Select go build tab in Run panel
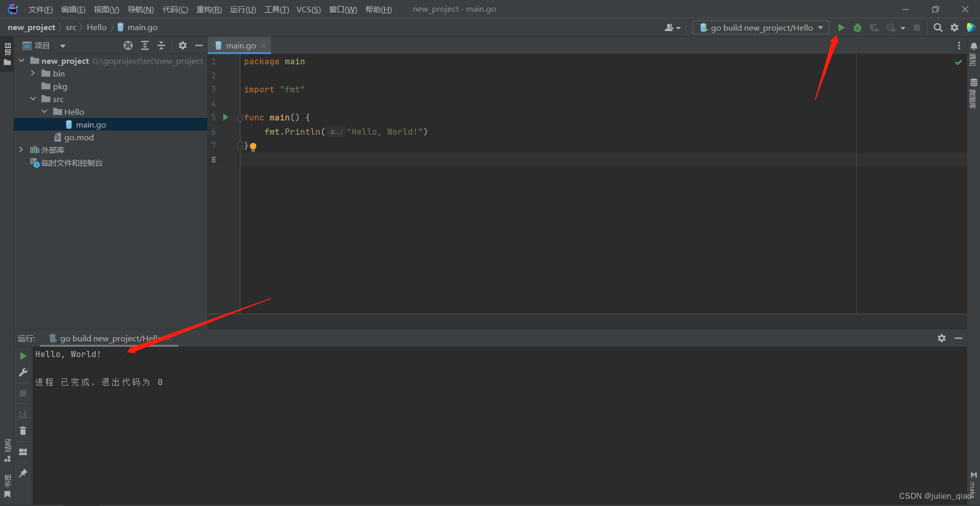 click(x=109, y=338)
